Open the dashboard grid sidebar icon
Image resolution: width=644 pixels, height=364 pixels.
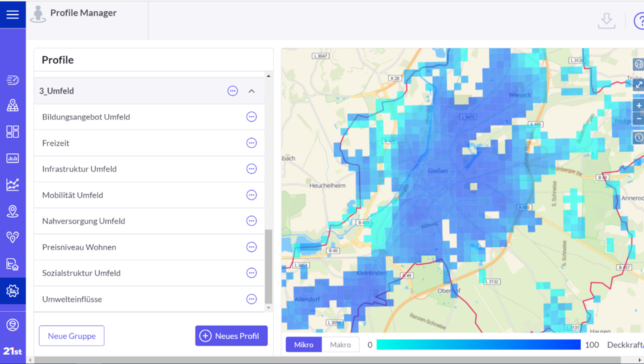(12, 132)
